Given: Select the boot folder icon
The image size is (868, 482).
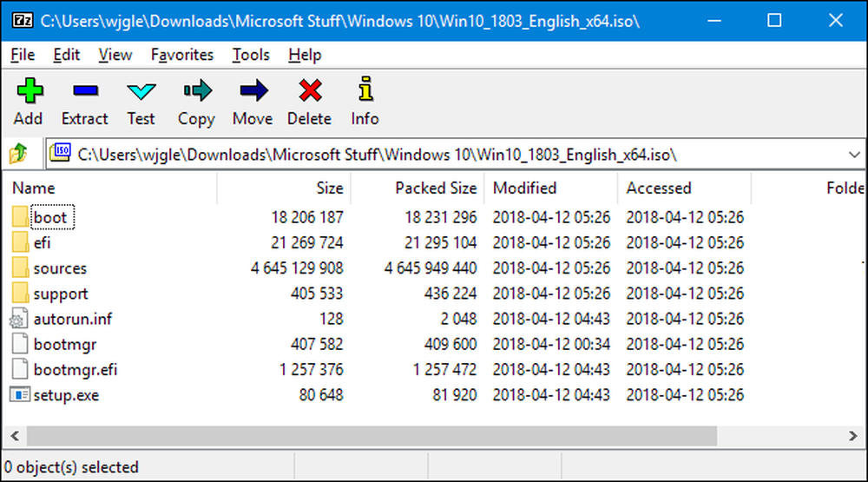Looking at the screenshot, I should click(20, 217).
